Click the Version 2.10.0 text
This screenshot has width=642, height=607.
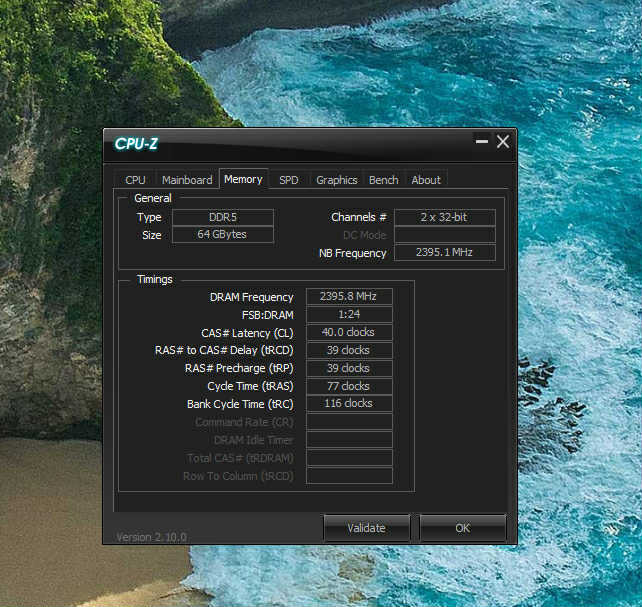(x=151, y=537)
